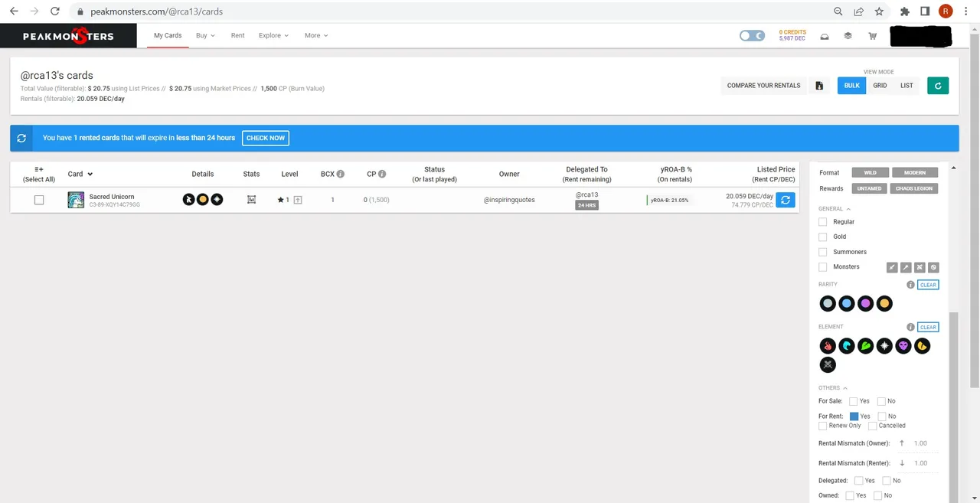
Task: Filter by Dragon element
Action: [923, 346]
